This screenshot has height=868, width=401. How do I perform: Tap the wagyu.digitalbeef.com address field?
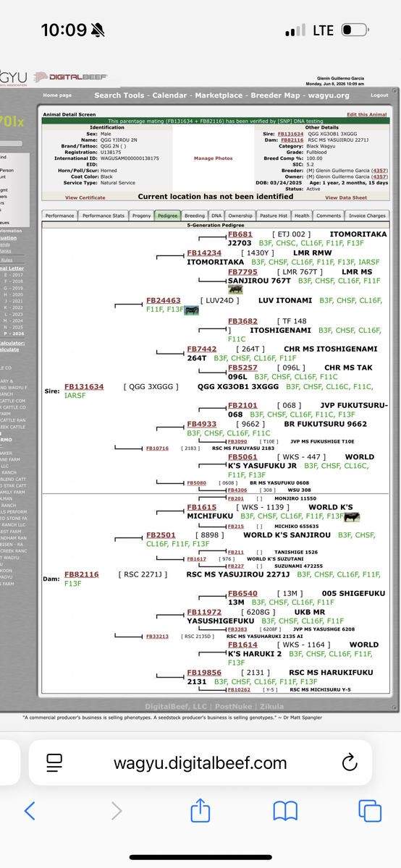click(200, 762)
